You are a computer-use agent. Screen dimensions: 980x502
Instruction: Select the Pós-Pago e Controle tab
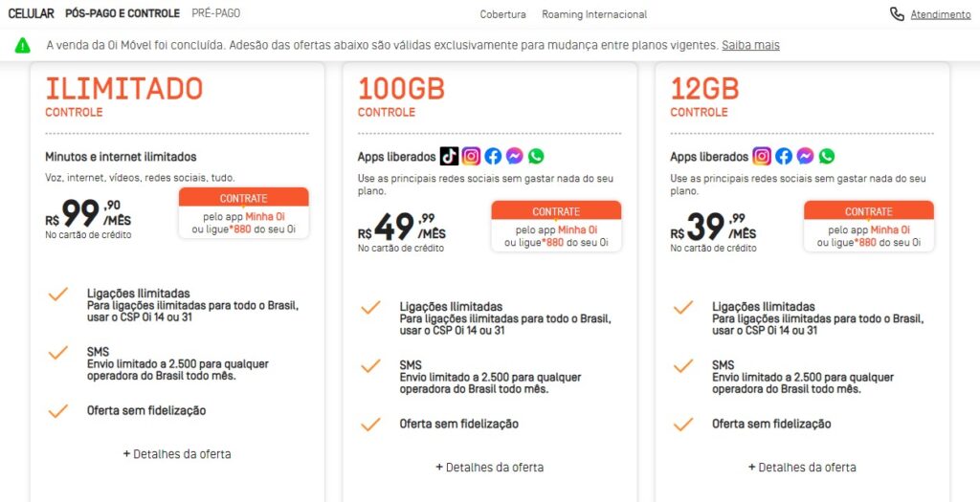pos(122,13)
